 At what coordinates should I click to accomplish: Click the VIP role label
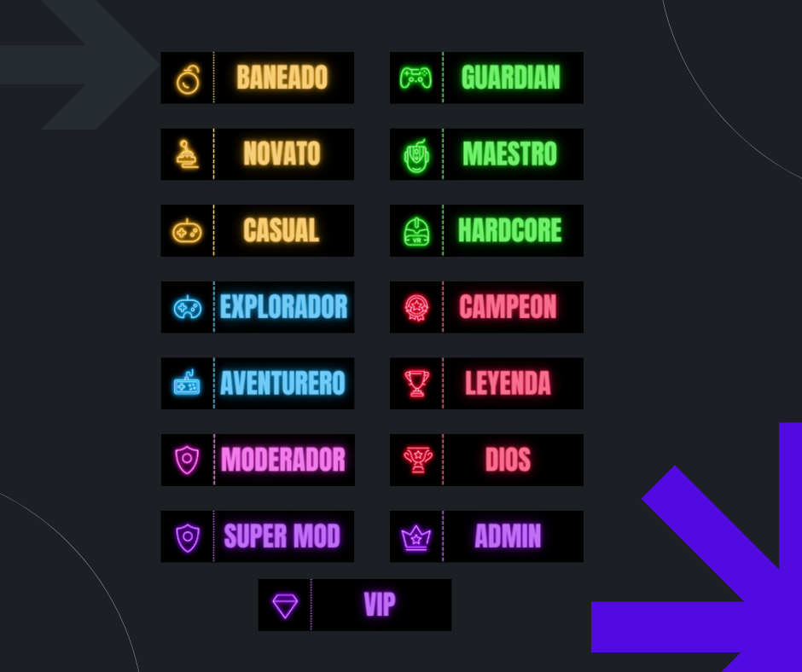[380, 605]
